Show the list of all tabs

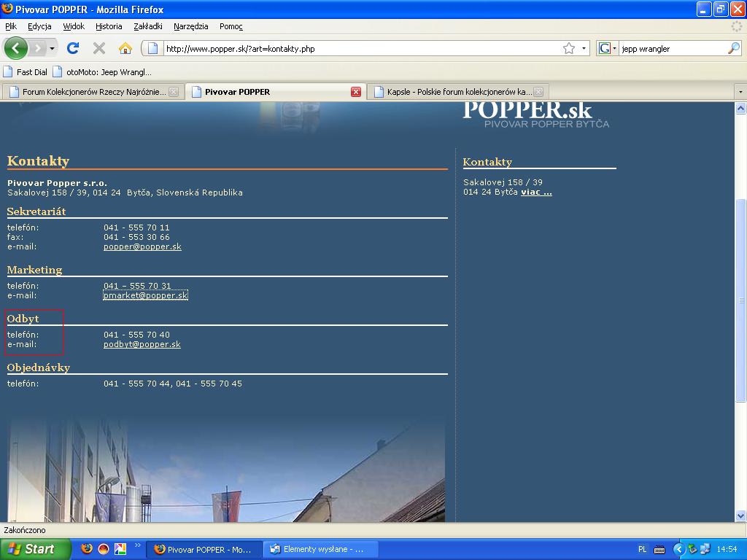(x=740, y=92)
